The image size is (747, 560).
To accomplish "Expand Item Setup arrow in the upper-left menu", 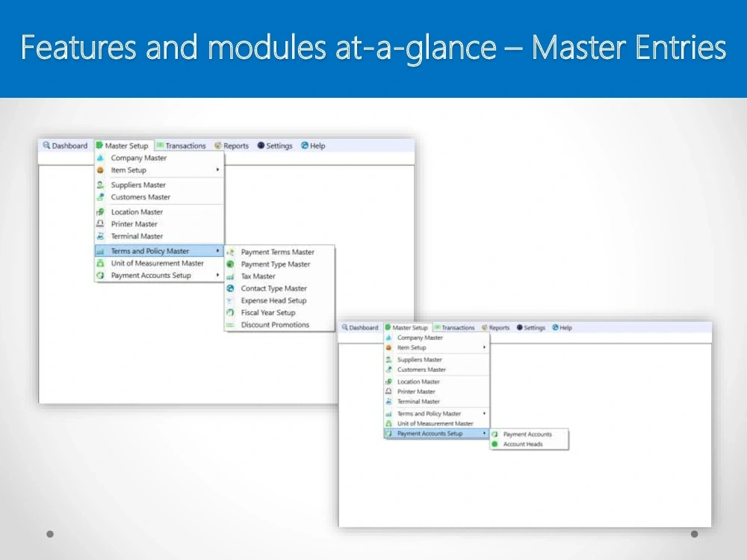I will tap(217, 169).
